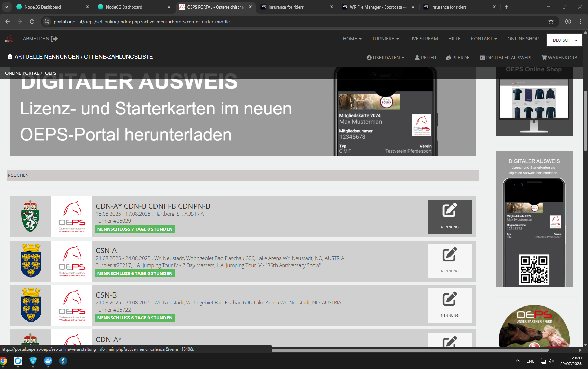Open CDN-A* CDN-B CDNH-B CDNPN-B tournament title
This screenshot has height=369, width=588.
click(x=153, y=206)
